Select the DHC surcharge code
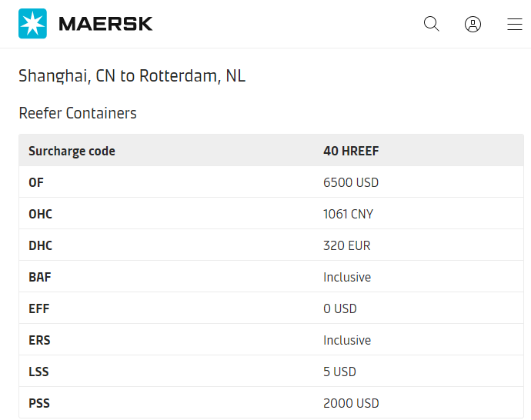531x420 pixels. (41, 245)
